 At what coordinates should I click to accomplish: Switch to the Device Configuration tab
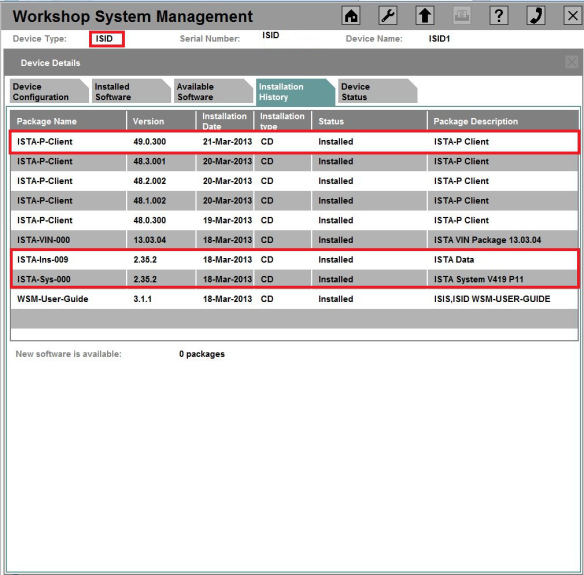49,92
